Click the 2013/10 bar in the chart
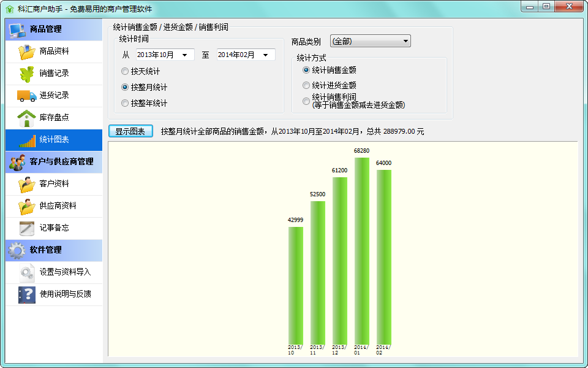 [x=295, y=285]
